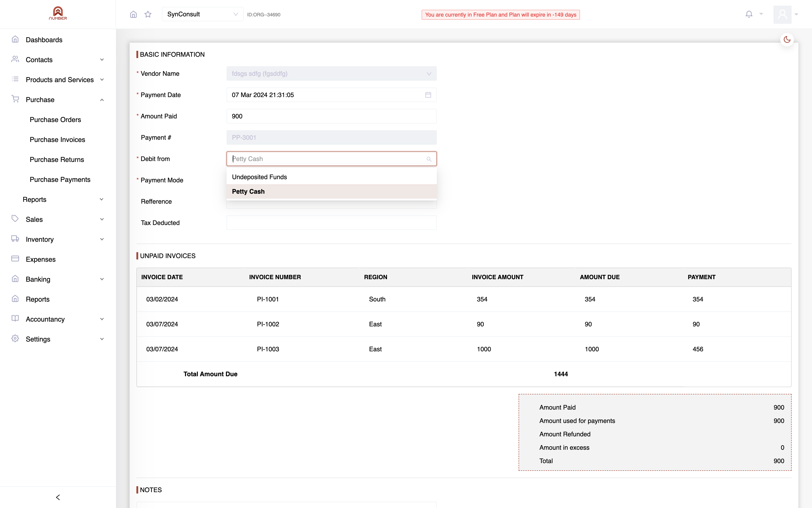Open the Vendor Name dropdown

click(331, 73)
